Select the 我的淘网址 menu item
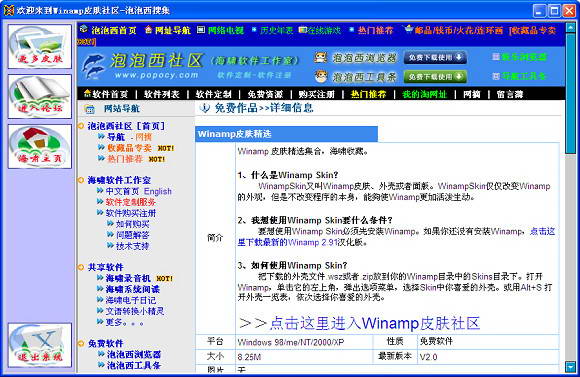580x377 pixels. pyautogui.click(x=425, y=94)
